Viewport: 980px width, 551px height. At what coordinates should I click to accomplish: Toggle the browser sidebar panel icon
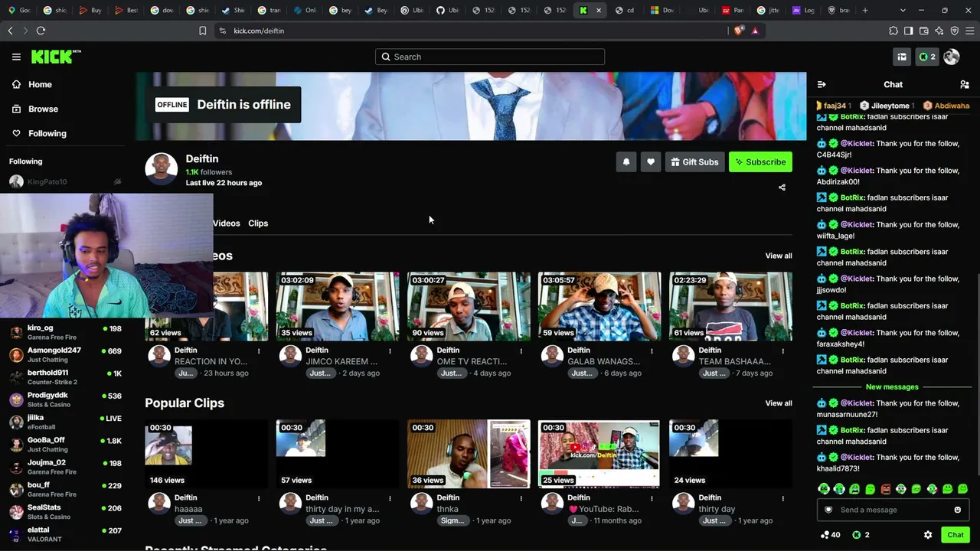tap(909, 31)
